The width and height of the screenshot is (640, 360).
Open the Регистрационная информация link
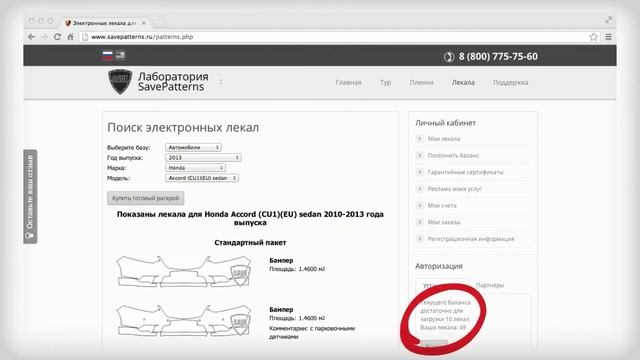click(x=471, y=239)
